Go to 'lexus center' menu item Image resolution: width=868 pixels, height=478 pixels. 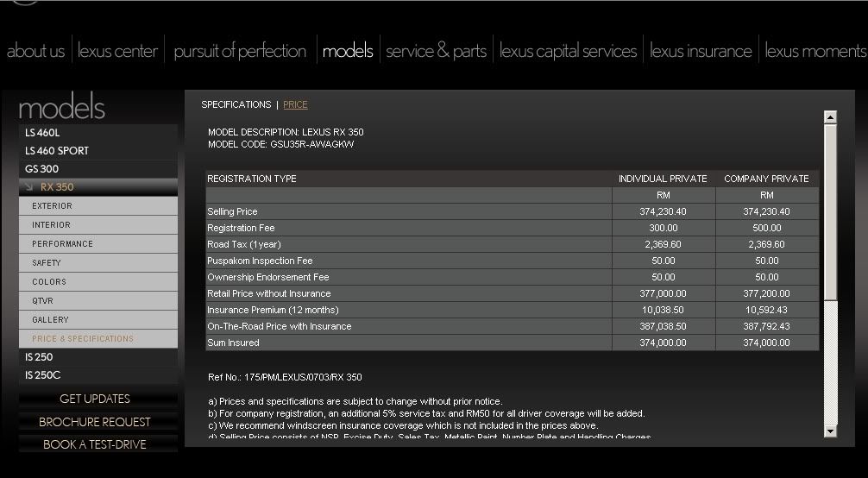[x=118, y=51]
